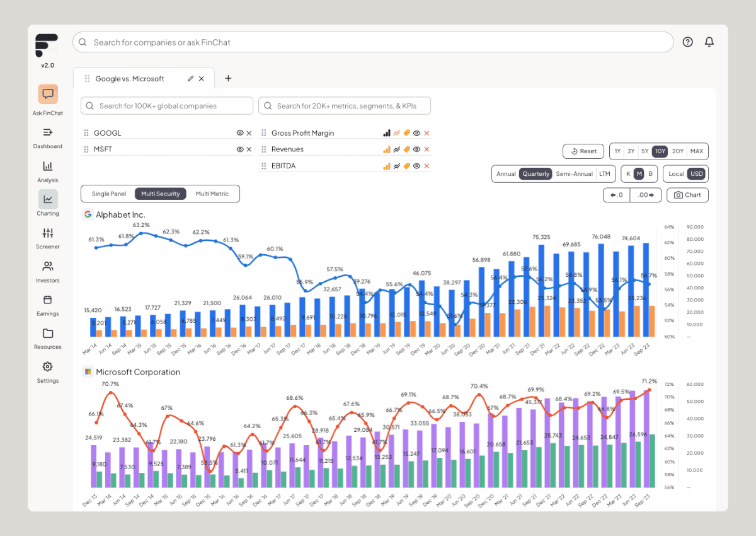756x536 pixels.
Task: Grab the GOOGL row drag handle
Action: pos(86,133)
